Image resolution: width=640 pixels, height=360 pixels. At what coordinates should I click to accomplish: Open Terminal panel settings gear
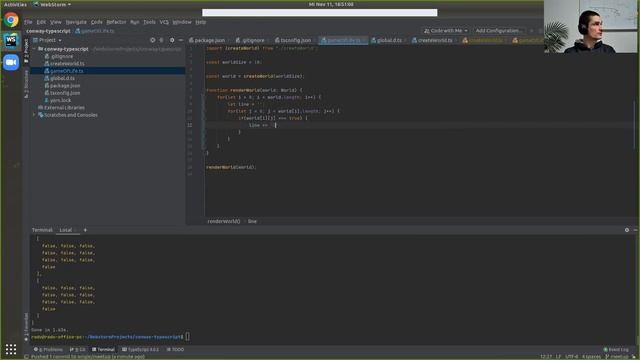tap(627, 230)
